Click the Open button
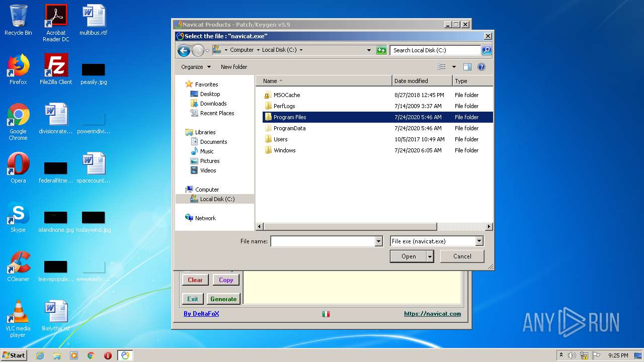Screen dimensions: 644x362 tap(409, 256)
